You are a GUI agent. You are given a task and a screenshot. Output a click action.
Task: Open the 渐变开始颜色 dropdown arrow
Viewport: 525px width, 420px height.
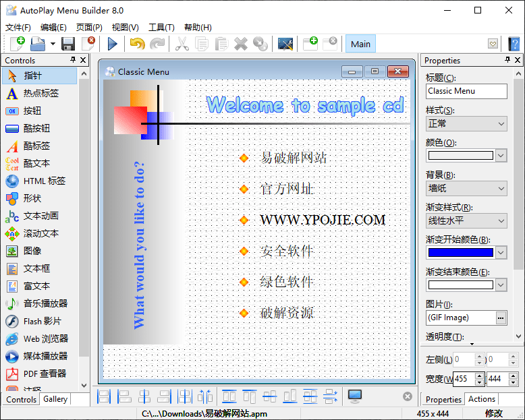tap(501, 252)
